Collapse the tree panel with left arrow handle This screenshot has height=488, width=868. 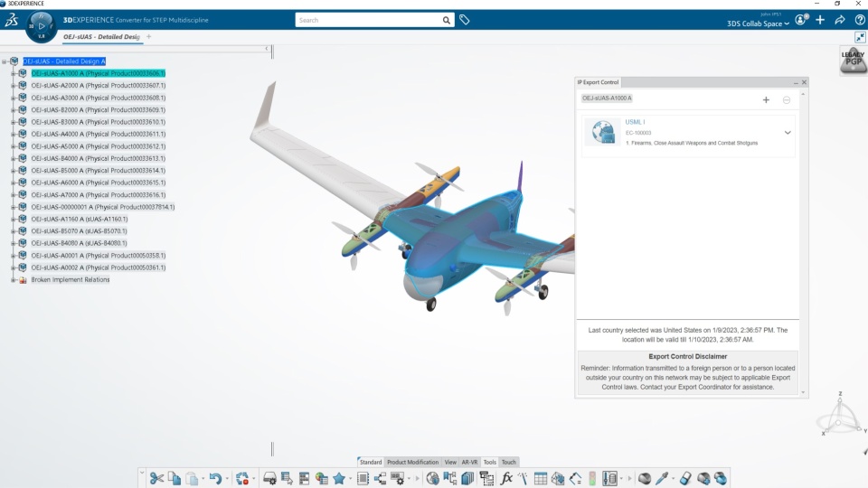click(x=267, y=49)
